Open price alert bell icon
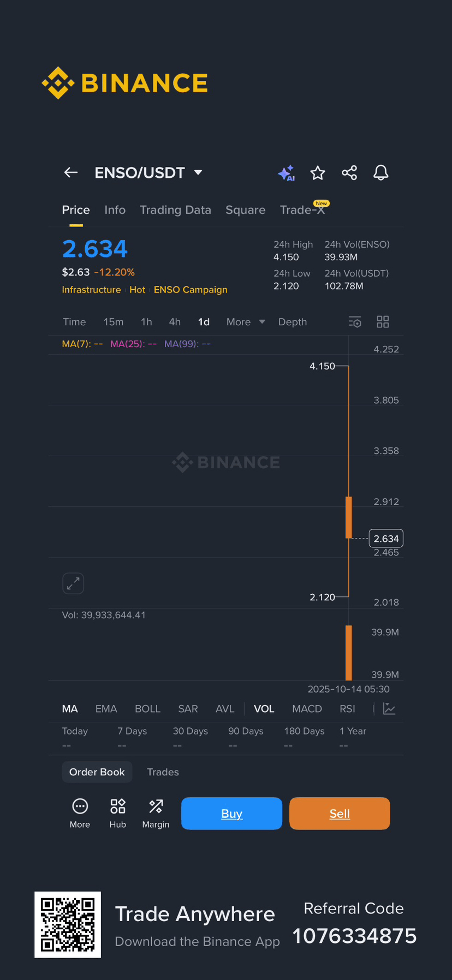This screenshot has width=452, height=980. click(380, 173)
